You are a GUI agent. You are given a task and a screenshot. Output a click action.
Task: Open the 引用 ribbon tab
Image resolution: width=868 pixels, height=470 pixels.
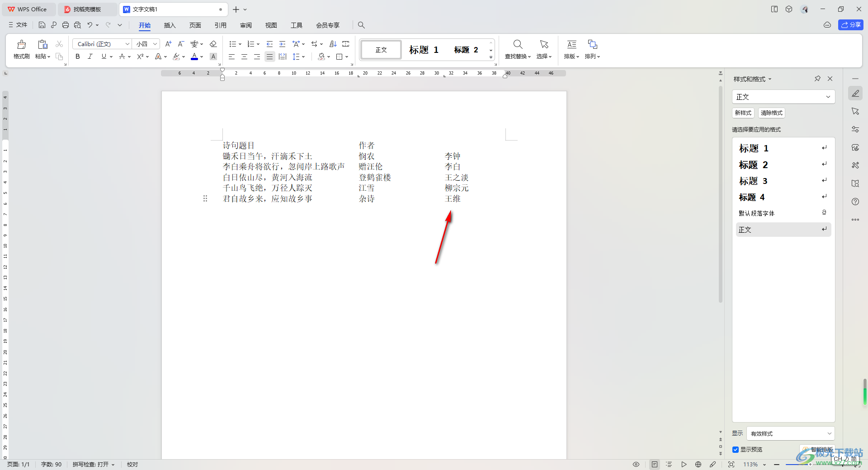[x=220, y=25]
